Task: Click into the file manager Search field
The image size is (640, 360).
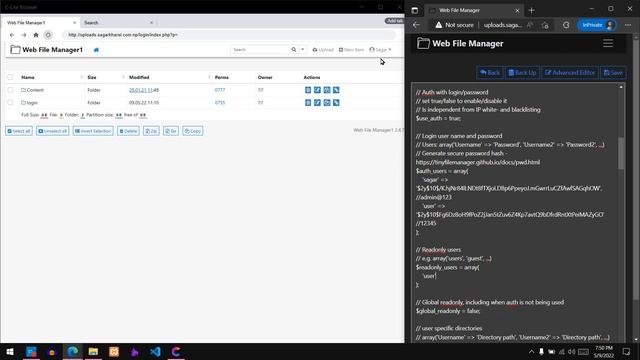Action: click(260, 49)
